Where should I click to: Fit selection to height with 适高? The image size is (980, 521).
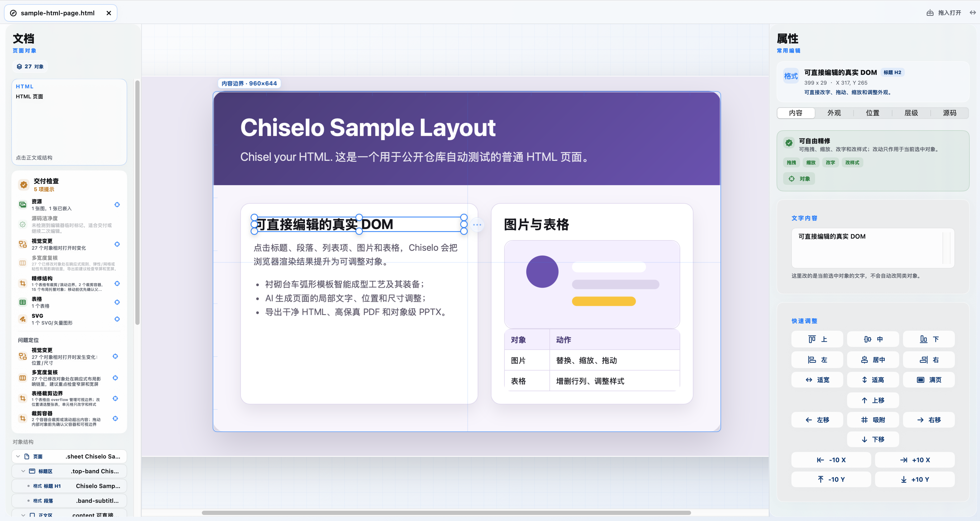[x=873, y=380]
